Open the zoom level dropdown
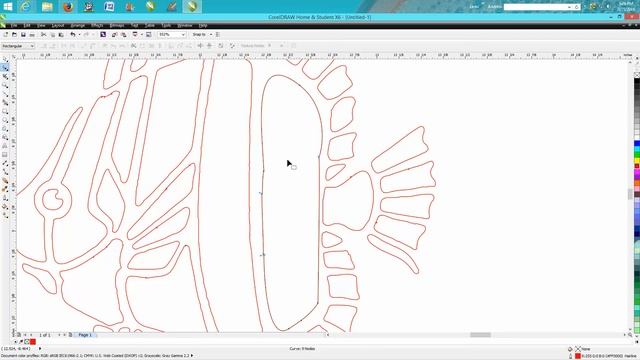Screen dimensions: 640x360 pyautogui.click(x=183, y=35)
